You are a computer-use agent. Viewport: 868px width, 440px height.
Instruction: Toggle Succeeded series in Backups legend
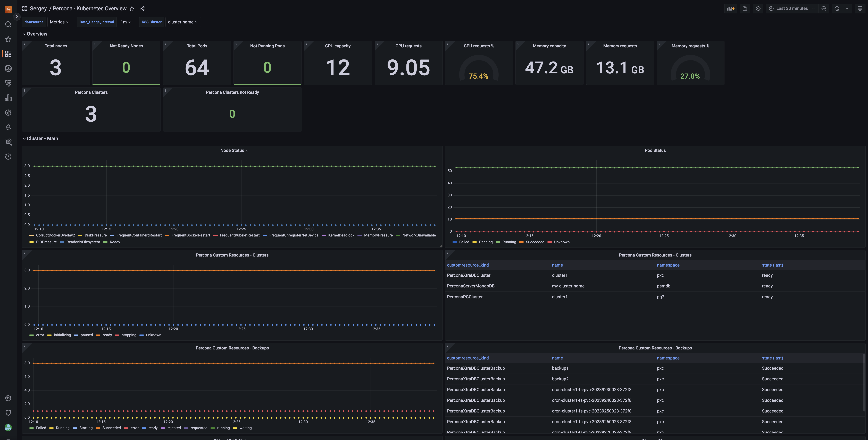(111, 428)
